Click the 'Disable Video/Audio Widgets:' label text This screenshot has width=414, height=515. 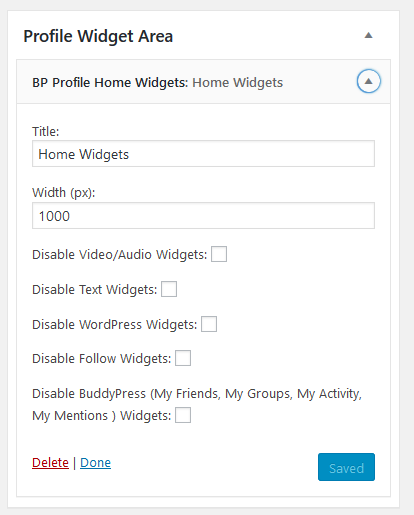(120, 255)
